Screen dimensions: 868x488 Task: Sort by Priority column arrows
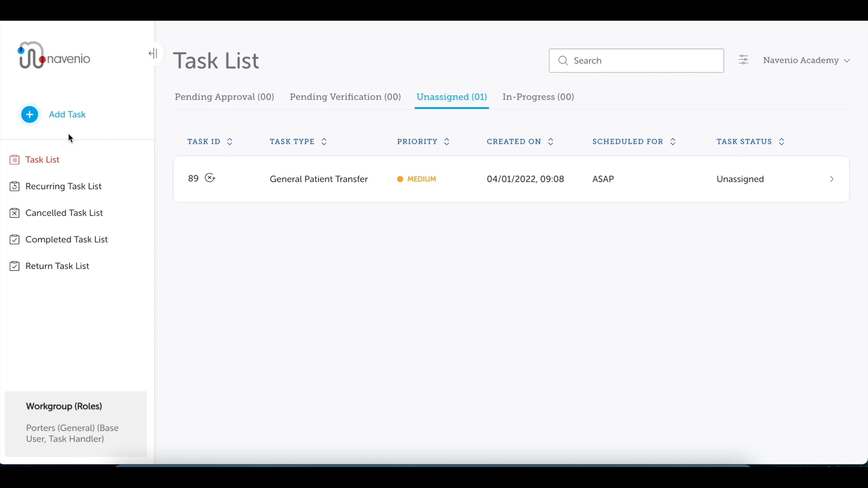tap(447, 142)
